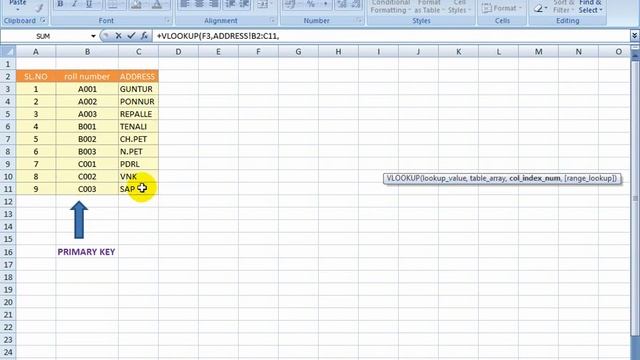Select roll number cell C001
This screenshot has width=640, height=360.
tap(87, 164)
